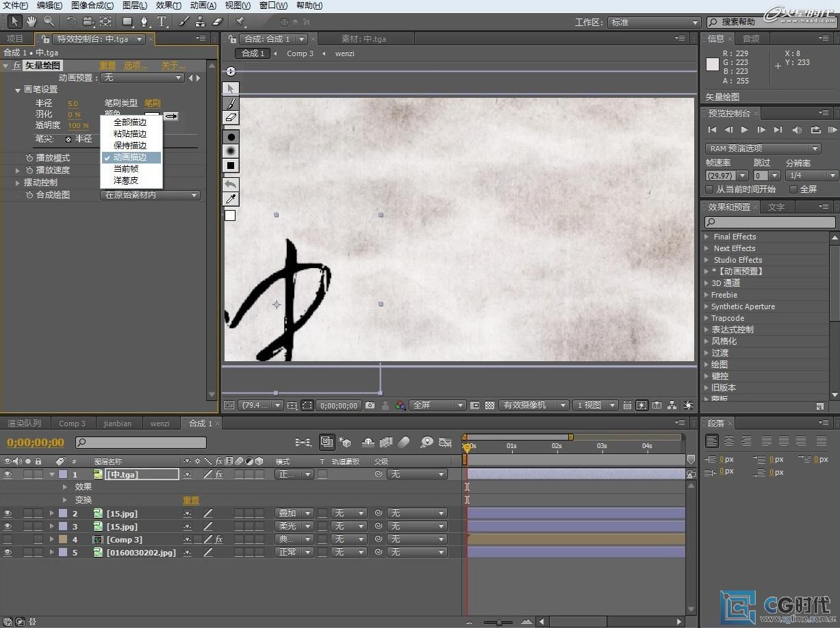This screenshot has width=840, height=628.
Task: Pick the Vector Paint eyedropper tool
Action: point(231,199)
